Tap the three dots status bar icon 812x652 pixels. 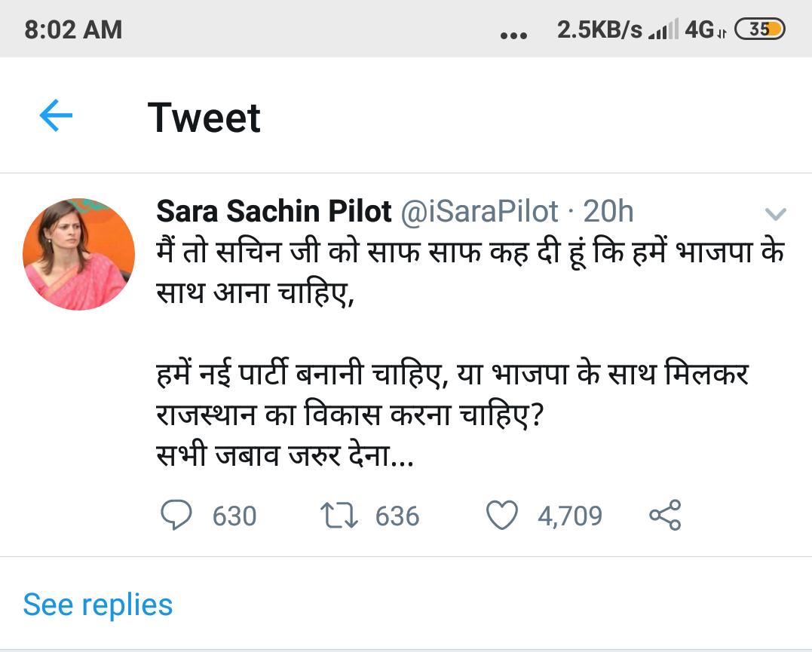click(x=513, y=35)
